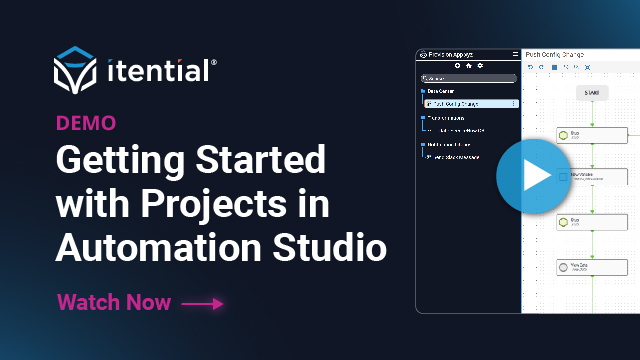
Task: Play the demo video
Action: [x=533, y=176]
